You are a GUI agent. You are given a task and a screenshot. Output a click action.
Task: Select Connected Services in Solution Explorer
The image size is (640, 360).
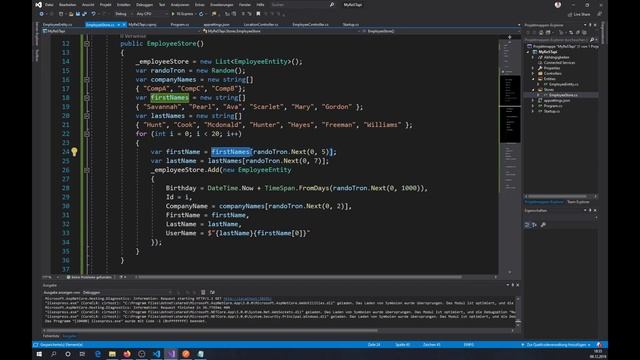tap(559, 63)
